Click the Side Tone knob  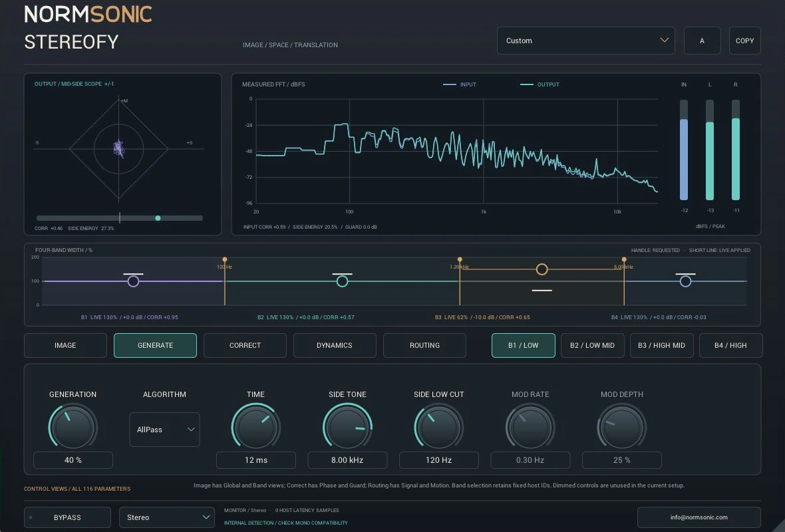tap(347, 427)
